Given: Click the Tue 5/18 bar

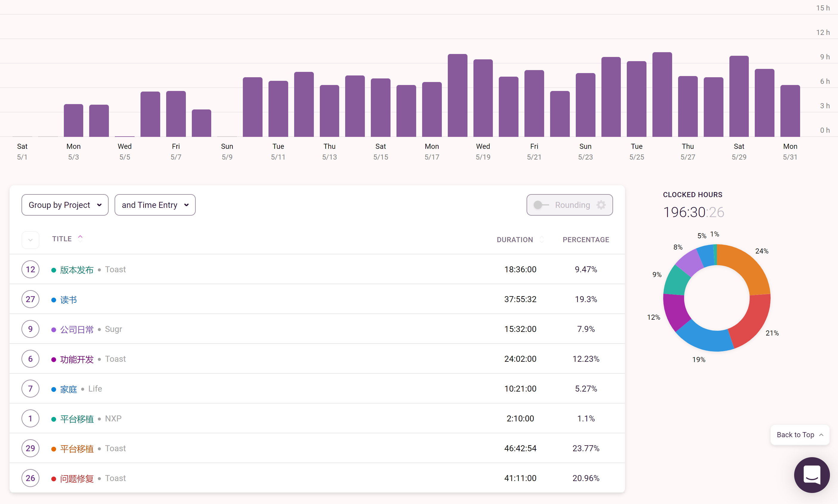Looking at the screenshot, I should (458, 95).
